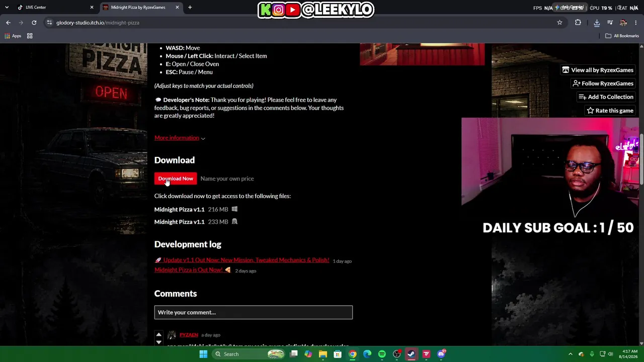Screen dimensions: 644x362
Task: Open View all by RyzexGames
Action: pos(598,70)
